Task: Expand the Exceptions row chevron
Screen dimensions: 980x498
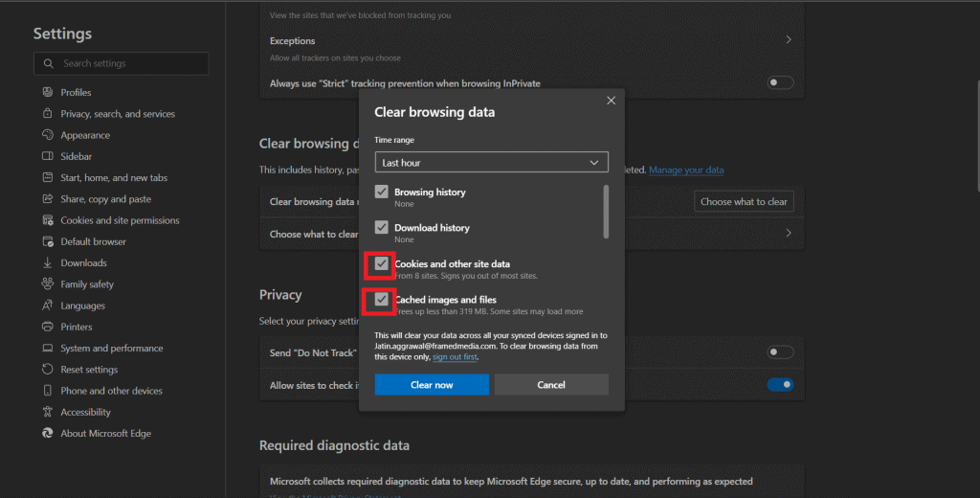Action: point(789,39)
